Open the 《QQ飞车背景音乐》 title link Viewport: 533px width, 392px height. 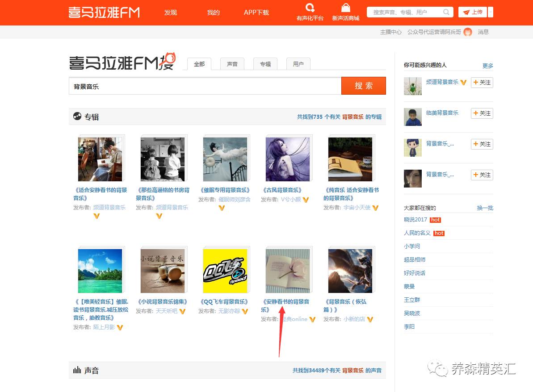[x=224, y=302]
